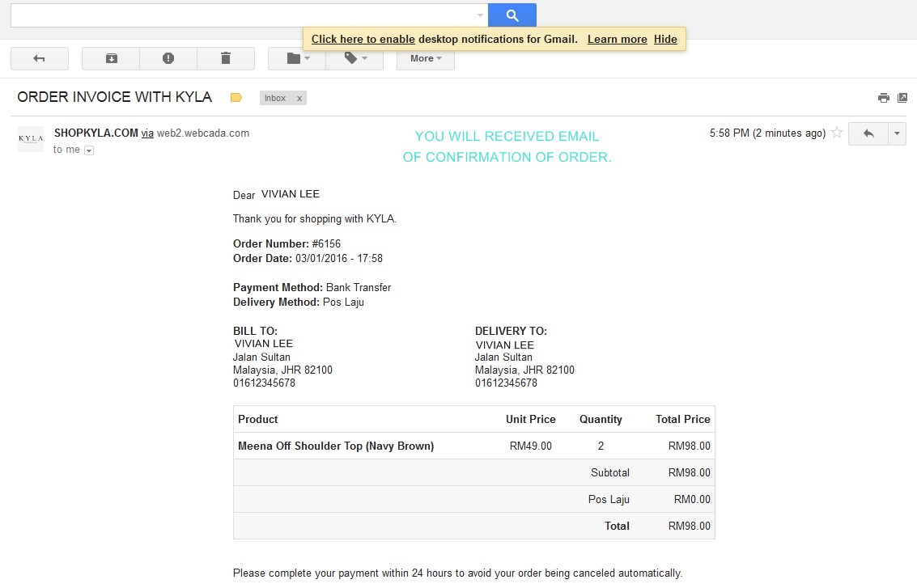
Task: Click the blue search magnifier button
Action: (x=512, y=15)
